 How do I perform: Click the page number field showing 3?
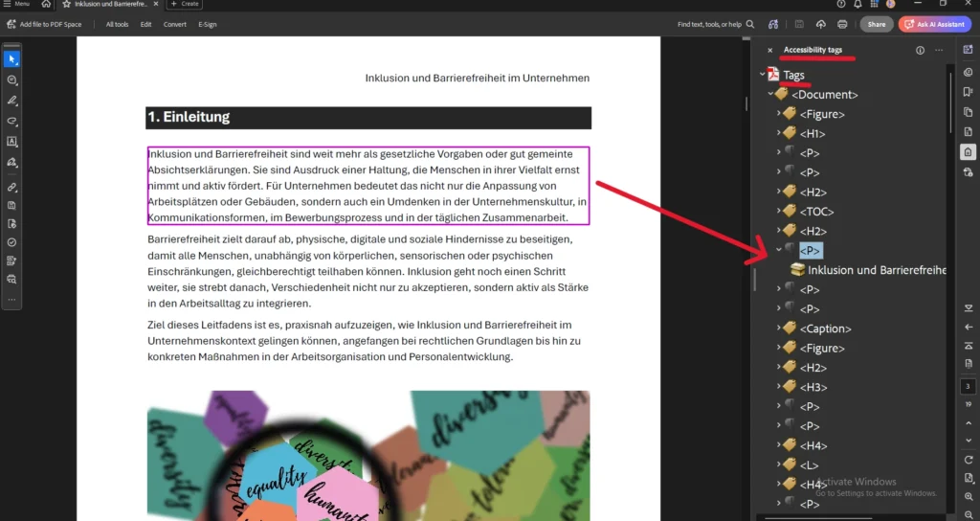coord(969,386)
